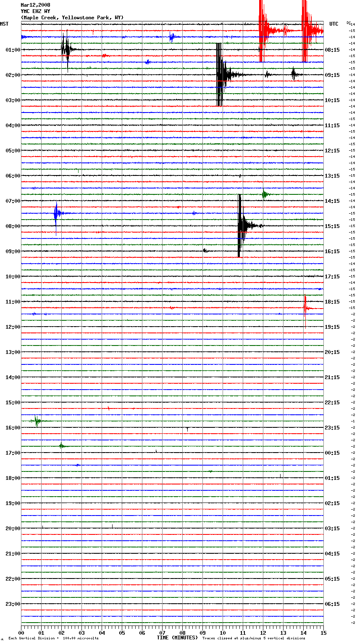Click the 08:15 UTC time label
Screen dimensions: 357x644
332,50
